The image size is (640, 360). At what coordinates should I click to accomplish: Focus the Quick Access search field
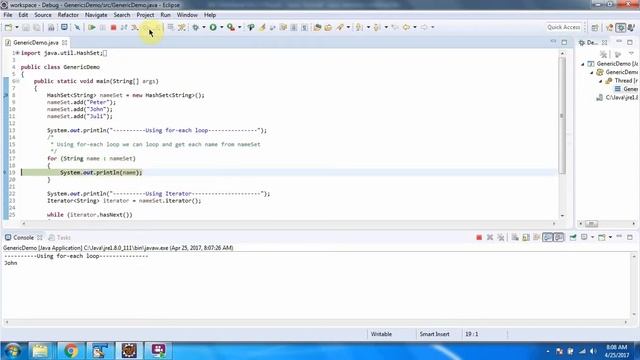pyautogui.click(x=564, y=27)
